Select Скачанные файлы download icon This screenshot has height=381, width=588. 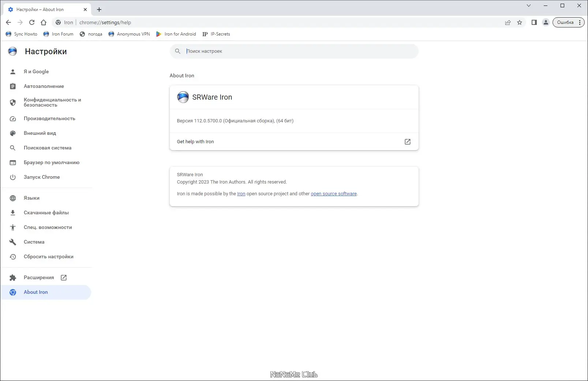tap(13, 212)
